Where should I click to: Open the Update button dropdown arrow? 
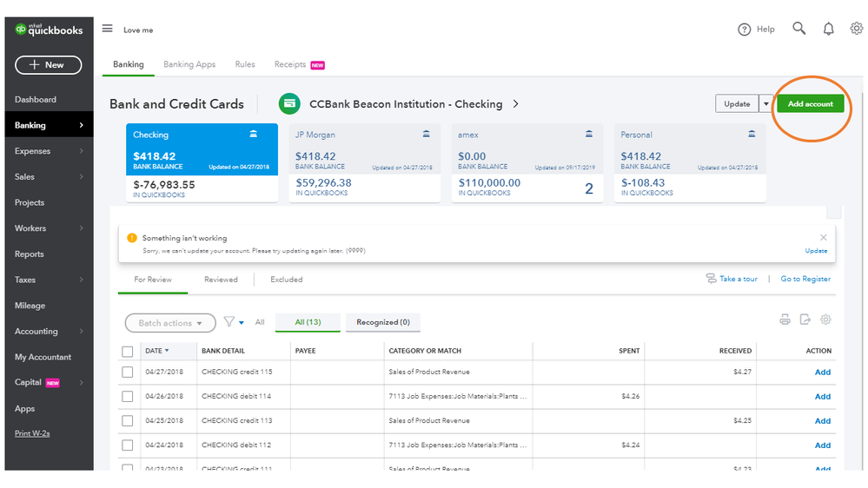tap(765, 104)
